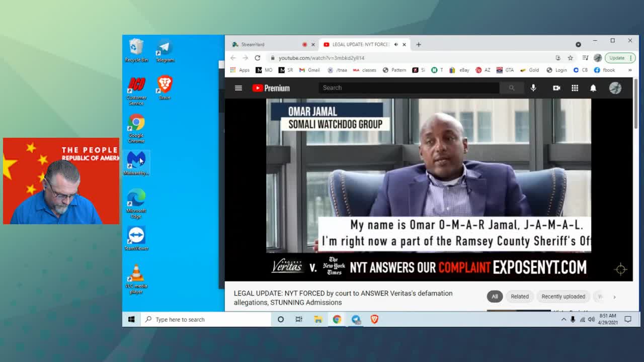Image resolution: width=644 pixels, height=362 pixels.
Task: Click the Chrome icon in taskbar
Action: (x=337, y=319)
